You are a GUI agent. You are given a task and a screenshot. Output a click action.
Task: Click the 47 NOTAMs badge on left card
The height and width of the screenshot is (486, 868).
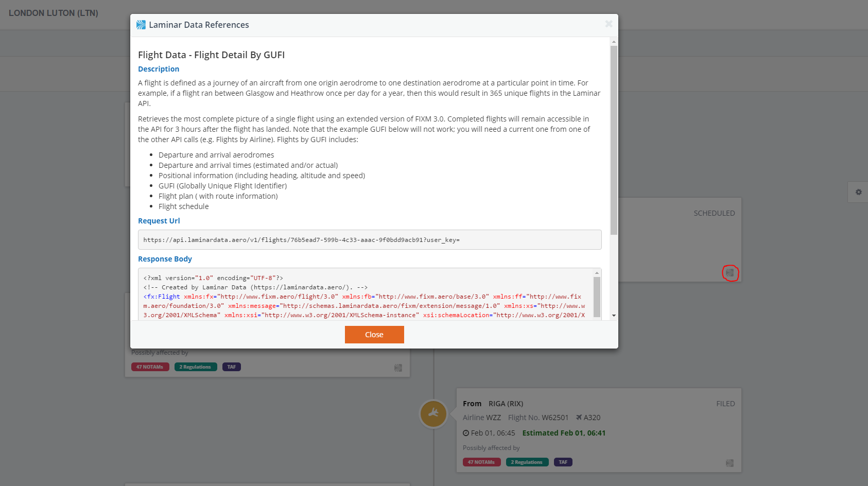point(150,367)
